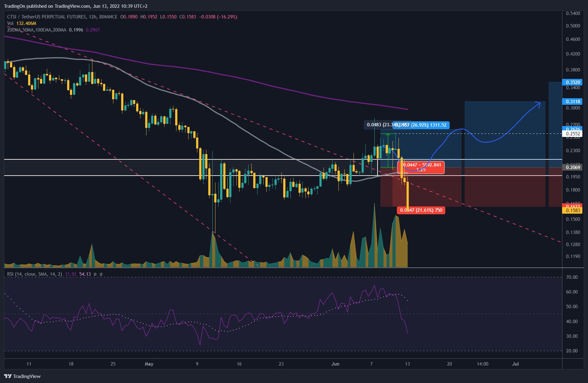Screen dimensions: 588x383
Task: Select the 20EMA,50MA,100EMA,200MA indicator legend
Action: [x=37, y=30]
